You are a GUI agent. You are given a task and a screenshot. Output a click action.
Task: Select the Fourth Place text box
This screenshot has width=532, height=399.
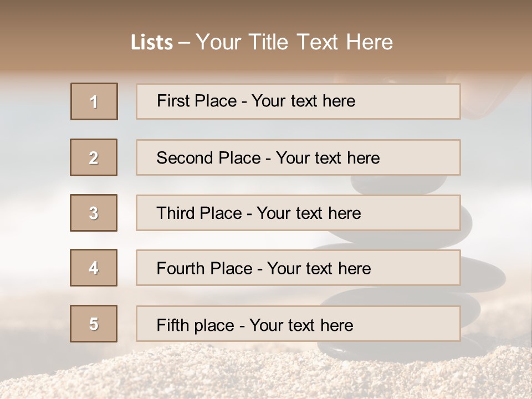(x=298, y=268)
